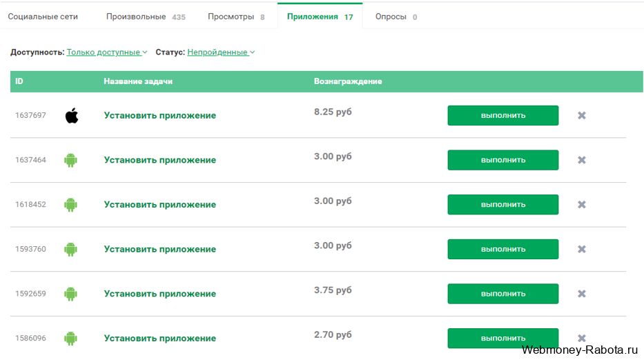The width and height of the screenshot is (644, 362).
Task: Open the Просмотры tab
Action: pyautogui.click(x=236, y=17)
